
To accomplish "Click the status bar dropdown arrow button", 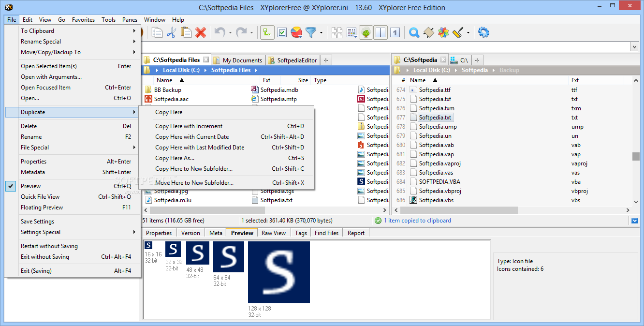I will coord(634,221).
